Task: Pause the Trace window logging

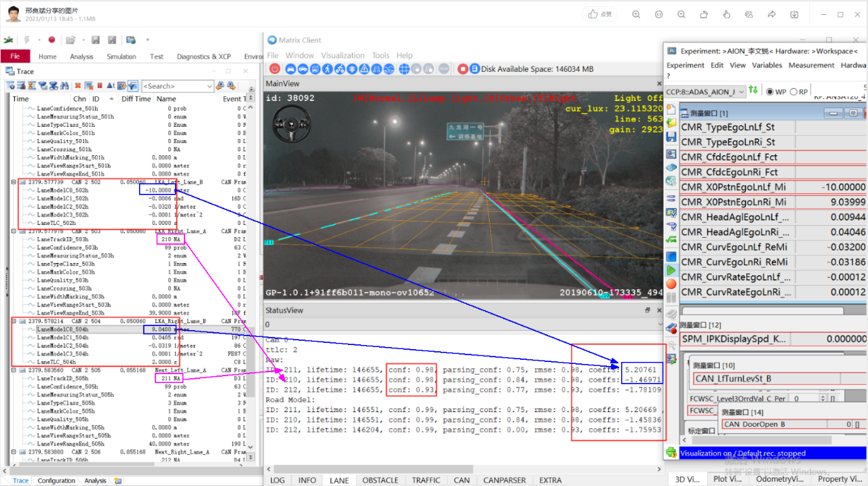Action: (100, 86)
